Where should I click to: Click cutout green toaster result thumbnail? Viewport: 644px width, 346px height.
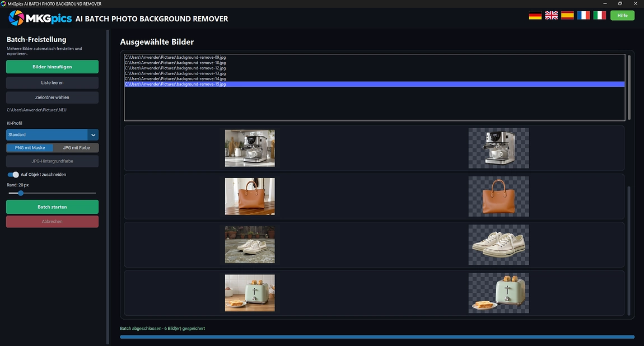coord(498,293)
